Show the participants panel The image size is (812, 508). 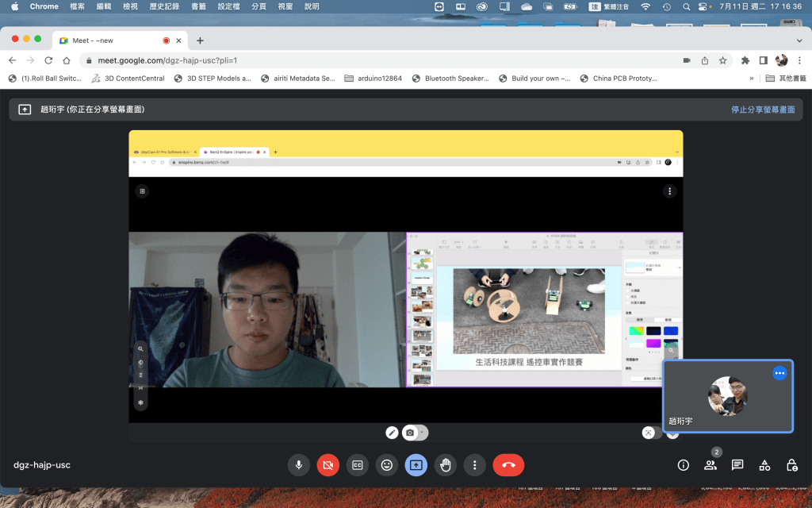[x=710, y=465]
